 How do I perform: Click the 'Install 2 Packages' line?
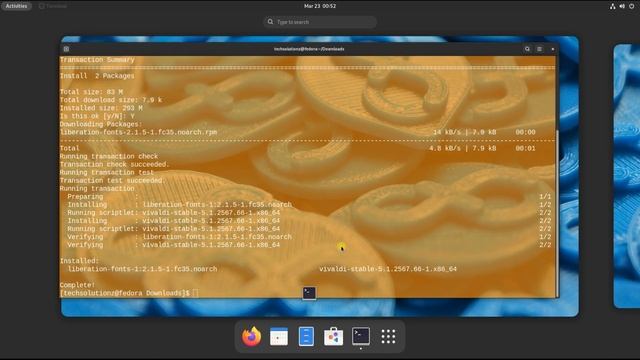(x=97, y=76)
